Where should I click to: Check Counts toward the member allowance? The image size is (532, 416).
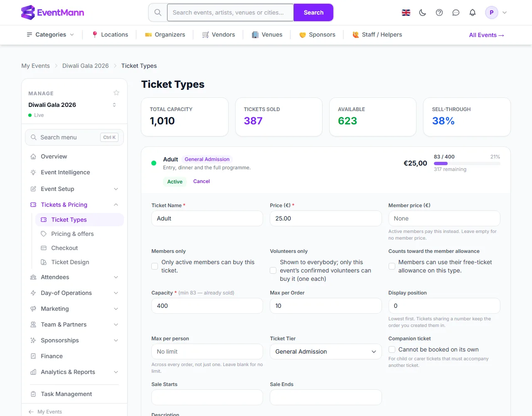392,266
